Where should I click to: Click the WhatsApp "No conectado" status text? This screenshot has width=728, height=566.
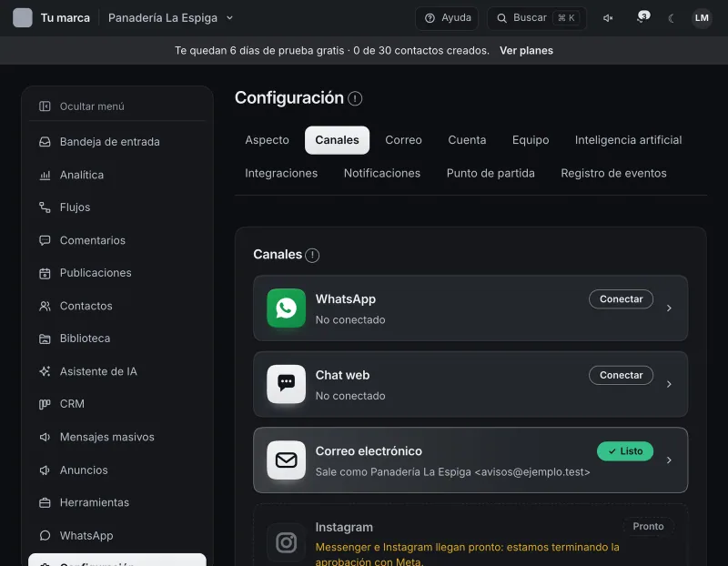350,320
